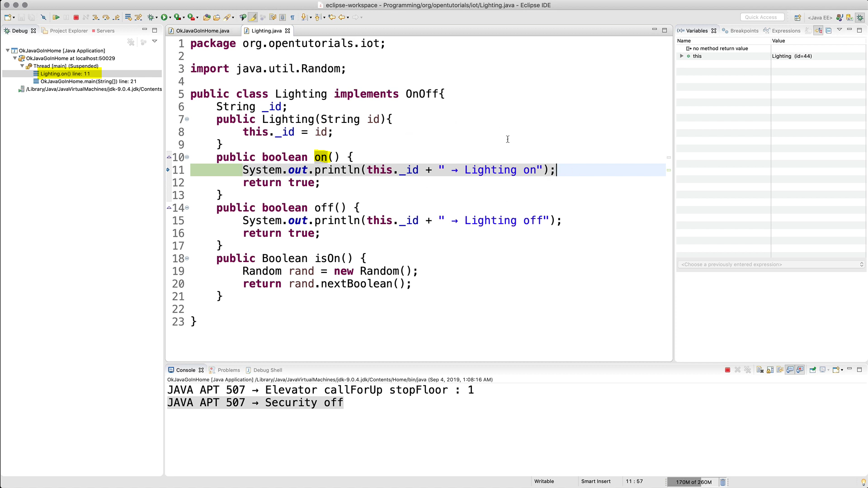
Task: Open the Java EE perspective
Action: point(820,18)
